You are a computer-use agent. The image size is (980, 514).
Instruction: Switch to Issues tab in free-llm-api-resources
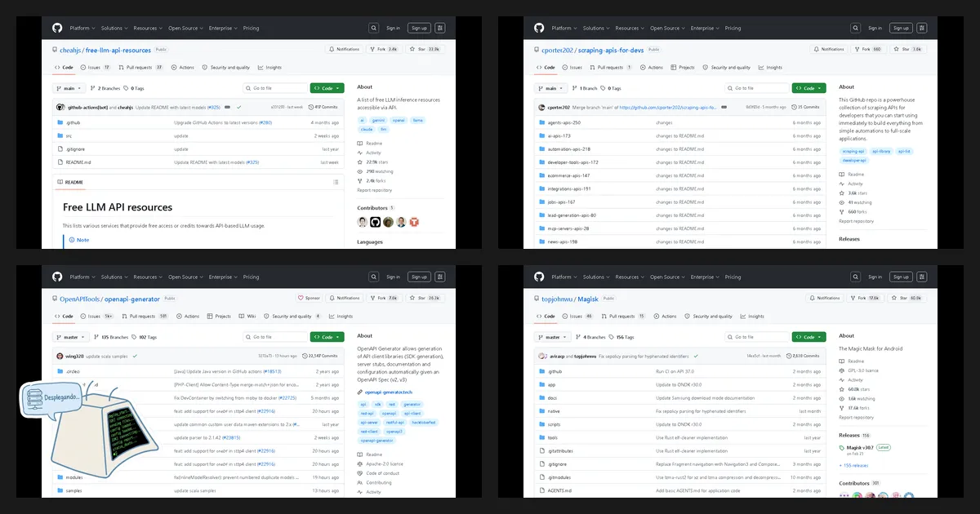[x=96, y=68]
